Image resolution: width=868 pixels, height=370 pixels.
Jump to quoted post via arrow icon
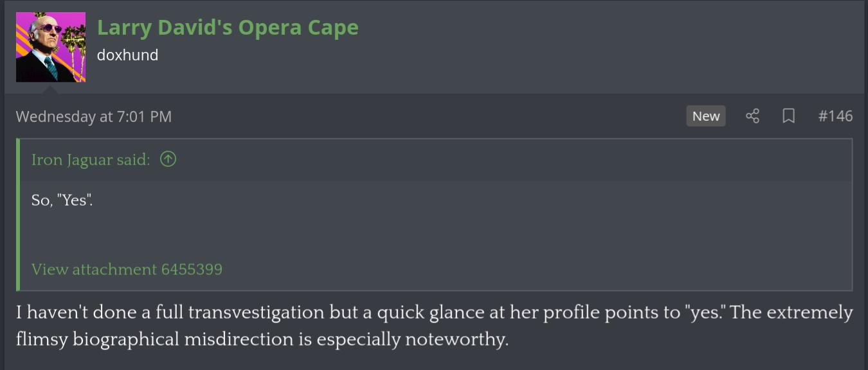[168, 159]
